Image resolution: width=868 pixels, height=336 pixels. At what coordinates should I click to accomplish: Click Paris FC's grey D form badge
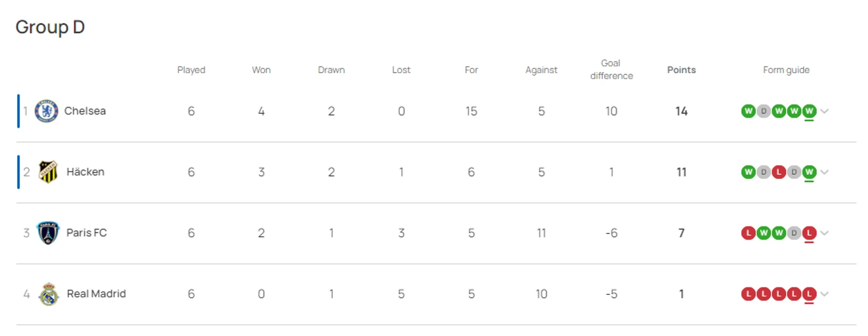[794, 233]
